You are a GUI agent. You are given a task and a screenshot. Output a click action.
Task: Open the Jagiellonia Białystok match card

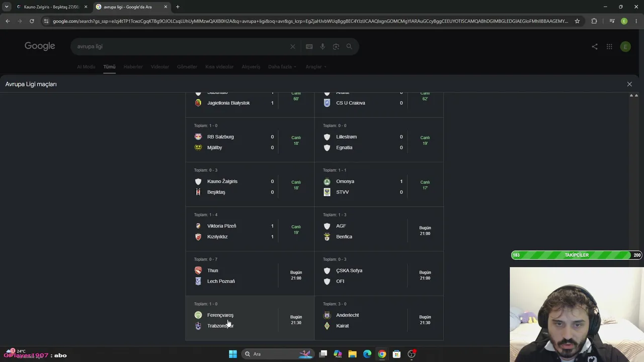coord(250,105)
